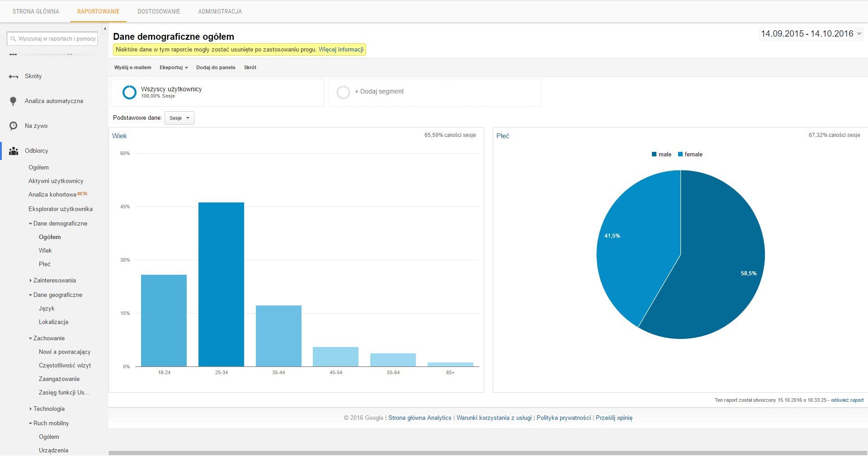Go to the Administracja tab
868x456 pixels.
[220, 11]
